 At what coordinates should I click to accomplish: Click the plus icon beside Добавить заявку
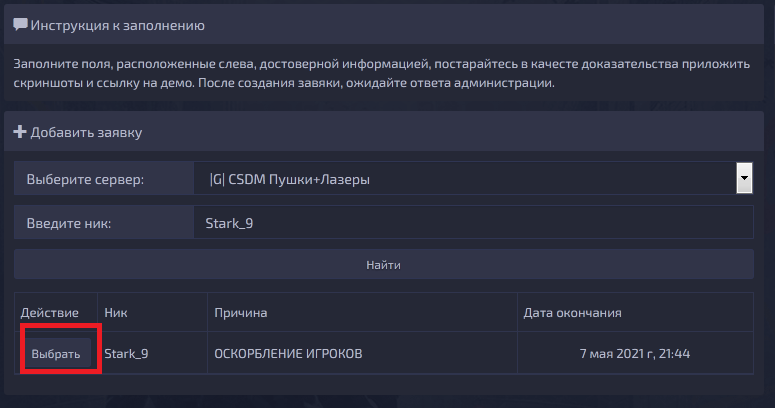coord(20,132)
